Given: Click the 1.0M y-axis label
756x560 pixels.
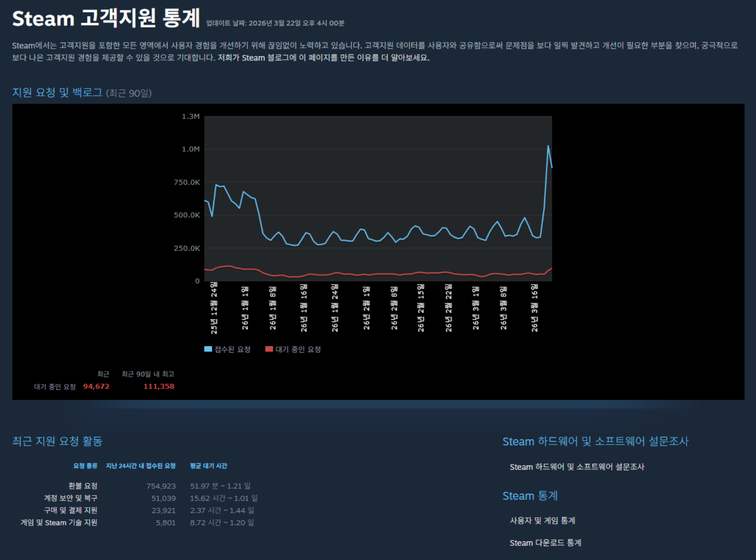Looking at the screenshot, I should [191, 149].
